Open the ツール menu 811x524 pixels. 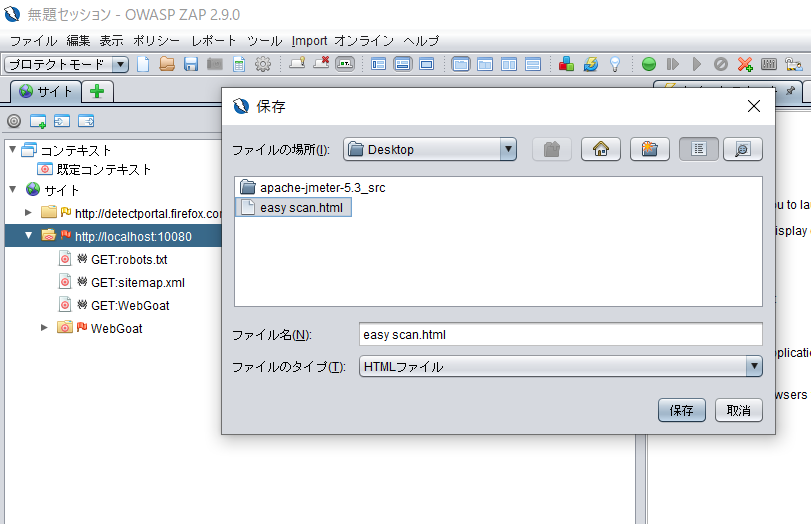coord(264,41)
